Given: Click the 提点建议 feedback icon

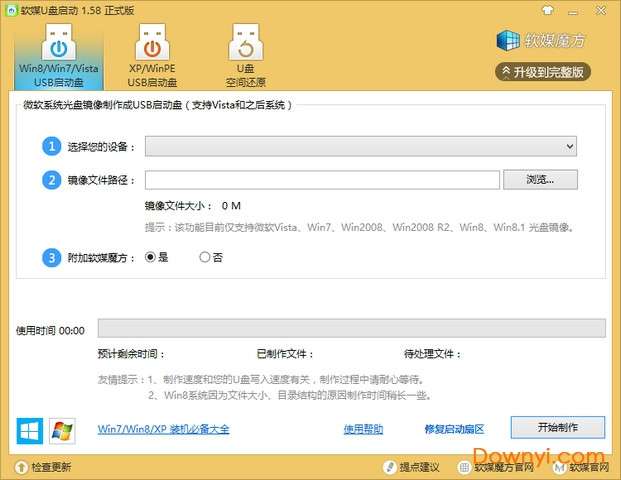Looking at the screenshot, I should point(389,467).
